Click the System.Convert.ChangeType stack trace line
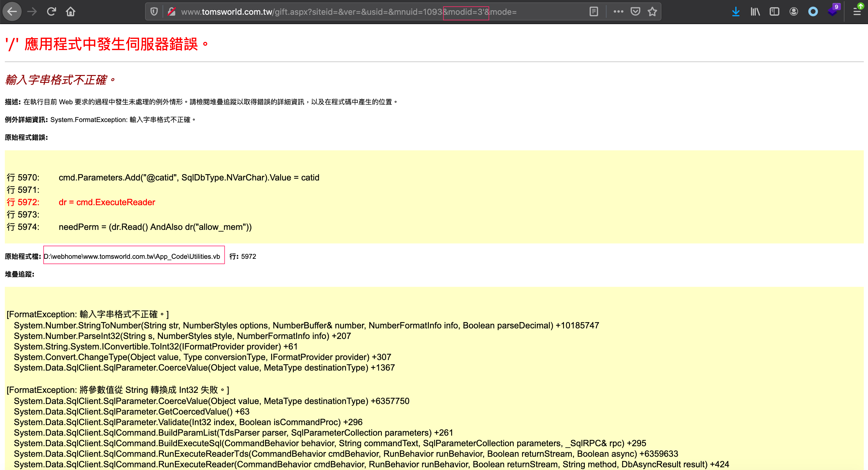Image resolution: width=868 pixels, height=470 pixels. tap(202, 357)
